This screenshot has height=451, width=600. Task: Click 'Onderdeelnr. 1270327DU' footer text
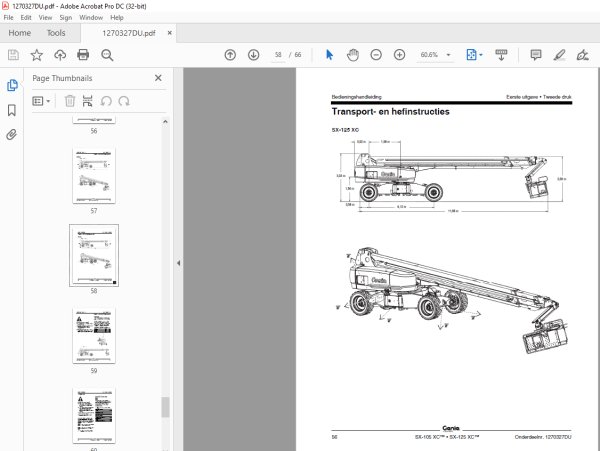[x=543, y=437]
